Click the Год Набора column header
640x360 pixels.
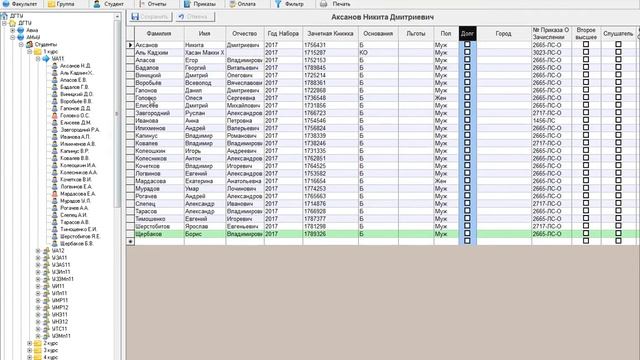coord(283,33)
